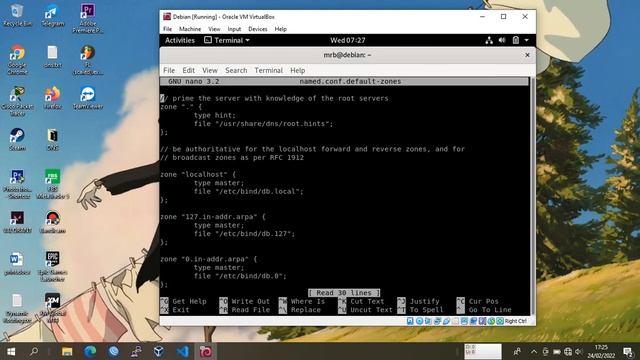Viewport: 640px width, 360px height.
Task: Open the terminal View menu
Action: coord(210,70)
